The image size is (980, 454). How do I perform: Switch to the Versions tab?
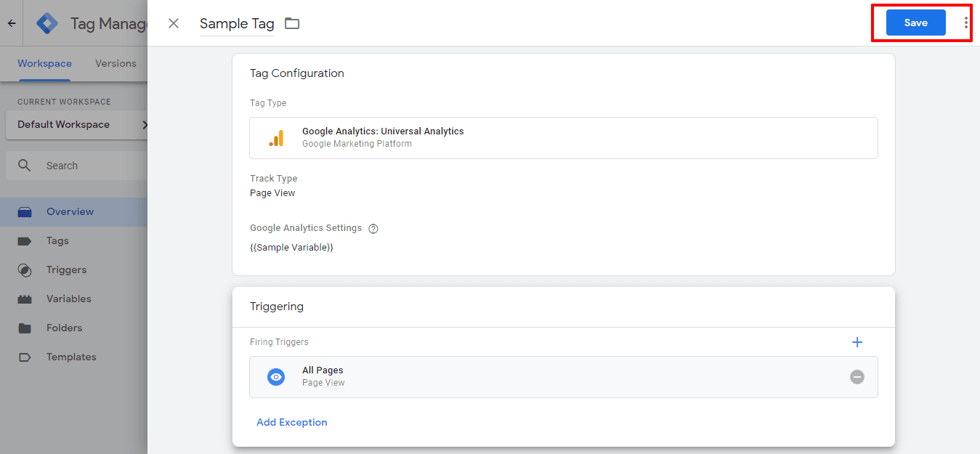116,63
